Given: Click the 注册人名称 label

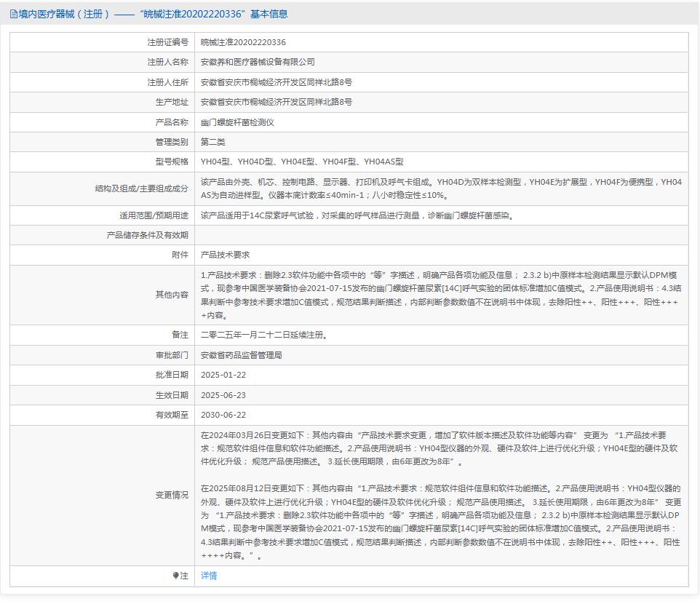Looking at the screenshot, I should coord(168,62).
